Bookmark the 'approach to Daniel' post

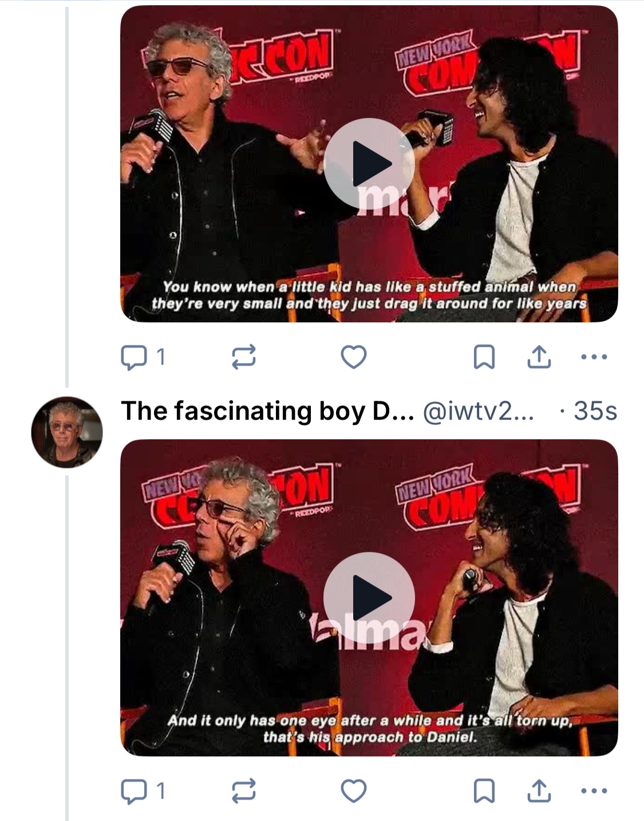484,791
